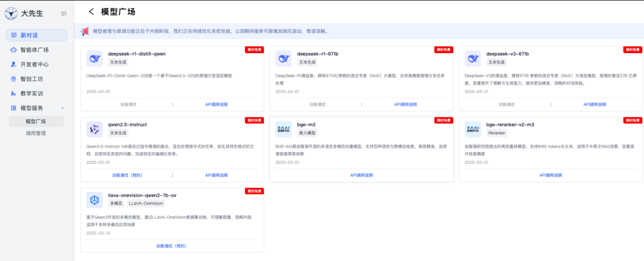Click the qwen2.5-instruct model logo
Image resolution: width=644 pixels, height=261 pixels.
tap(94, 129)
